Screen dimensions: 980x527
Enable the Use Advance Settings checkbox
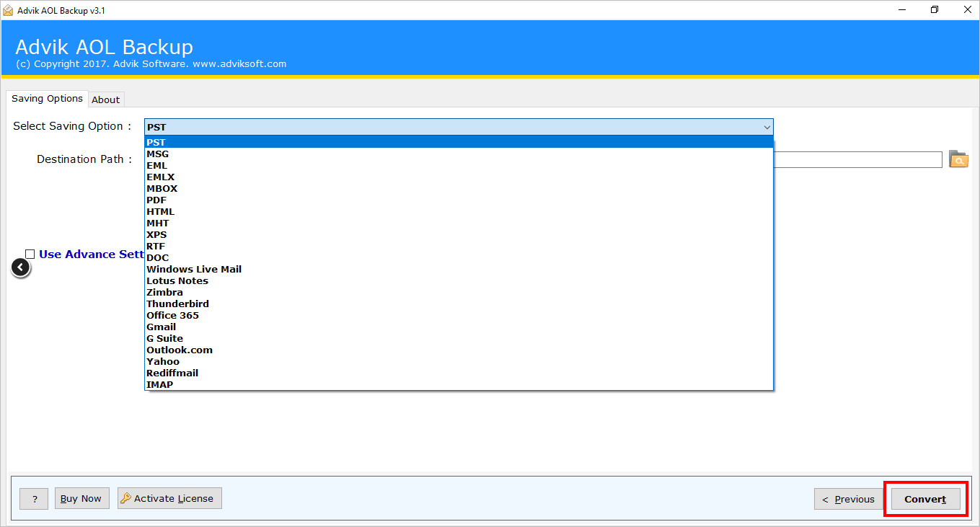[x=30, y=254]
